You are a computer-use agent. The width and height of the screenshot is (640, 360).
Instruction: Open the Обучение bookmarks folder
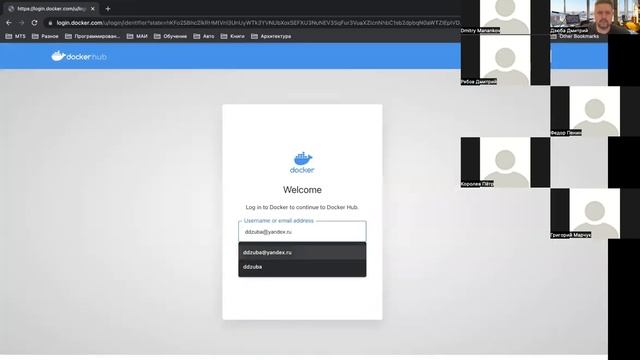click(x=171, y=36)
